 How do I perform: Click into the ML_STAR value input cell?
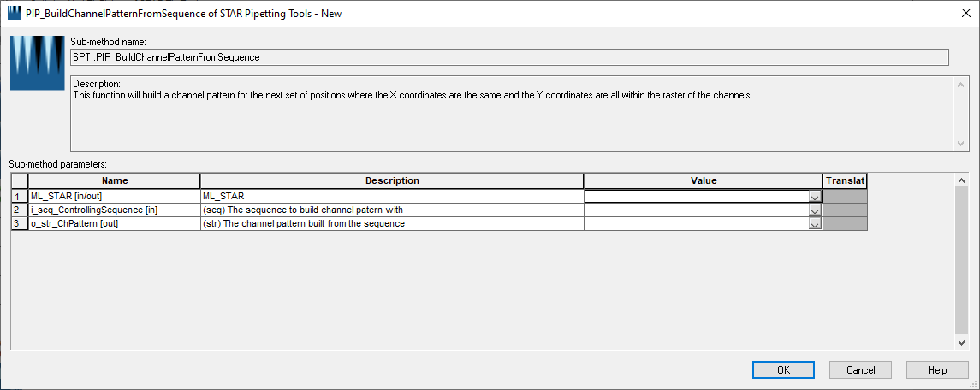[x=696, y=196]
